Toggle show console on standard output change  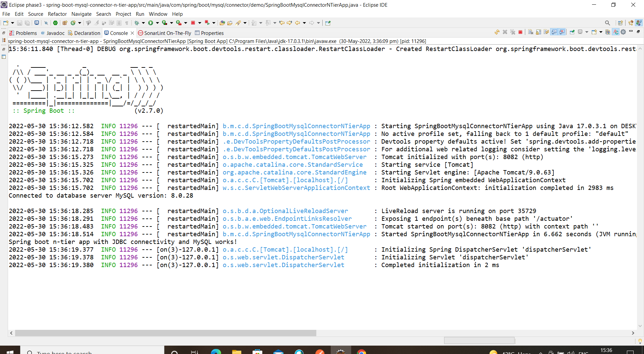click(554, 32)
